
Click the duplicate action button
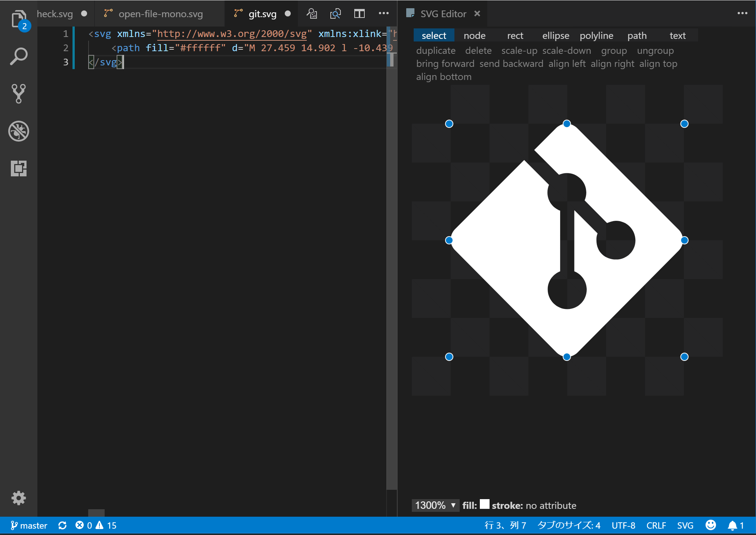coord(436,50)
